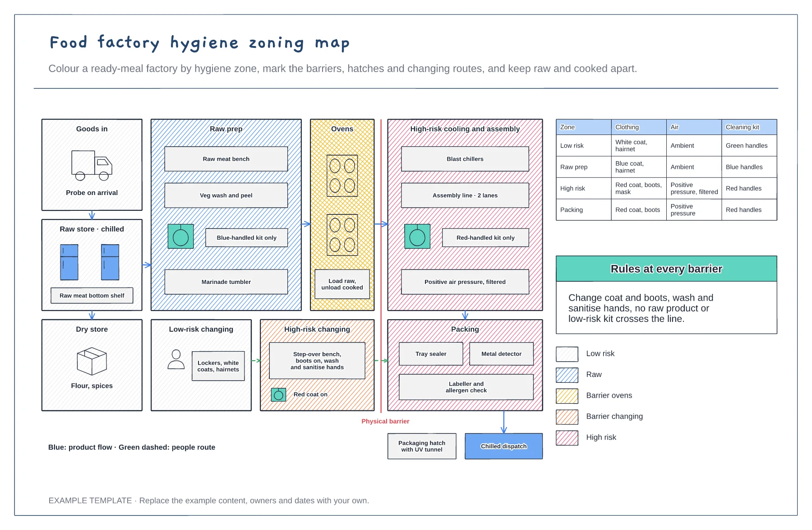Click the Blast chillers box

[x=465, y=159]
